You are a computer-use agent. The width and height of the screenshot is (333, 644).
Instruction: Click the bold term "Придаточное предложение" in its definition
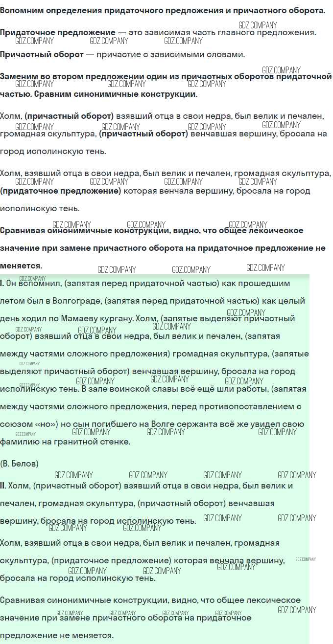click(x=58, y=33)
